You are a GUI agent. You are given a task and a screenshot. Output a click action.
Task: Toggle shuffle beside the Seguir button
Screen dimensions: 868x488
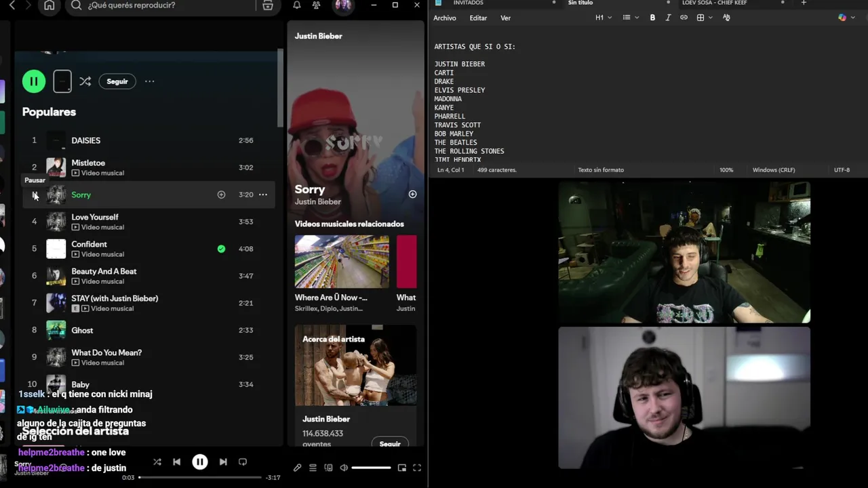pos(85,81)
